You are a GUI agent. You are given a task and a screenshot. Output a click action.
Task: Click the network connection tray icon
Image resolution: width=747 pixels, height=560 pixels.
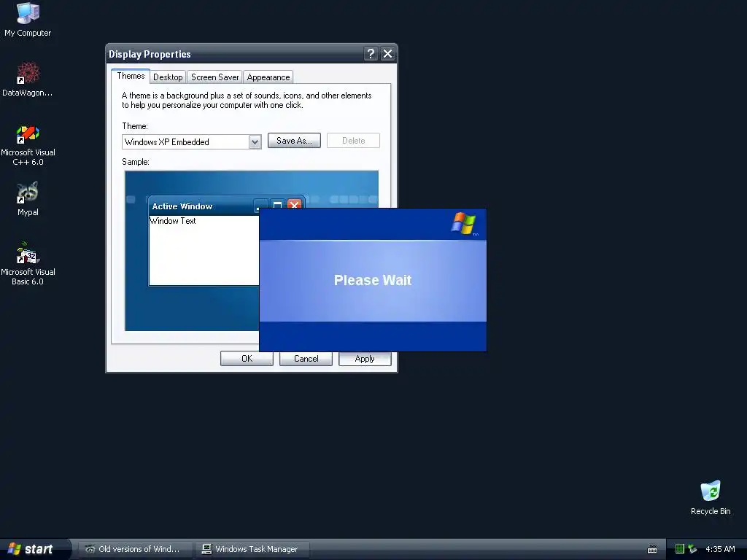(x=692, y=549)
